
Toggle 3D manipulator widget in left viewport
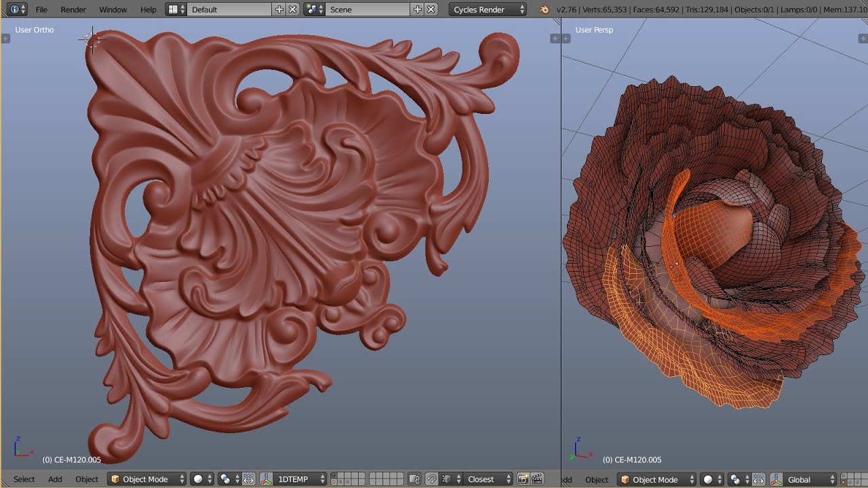[x=266, y=479]
